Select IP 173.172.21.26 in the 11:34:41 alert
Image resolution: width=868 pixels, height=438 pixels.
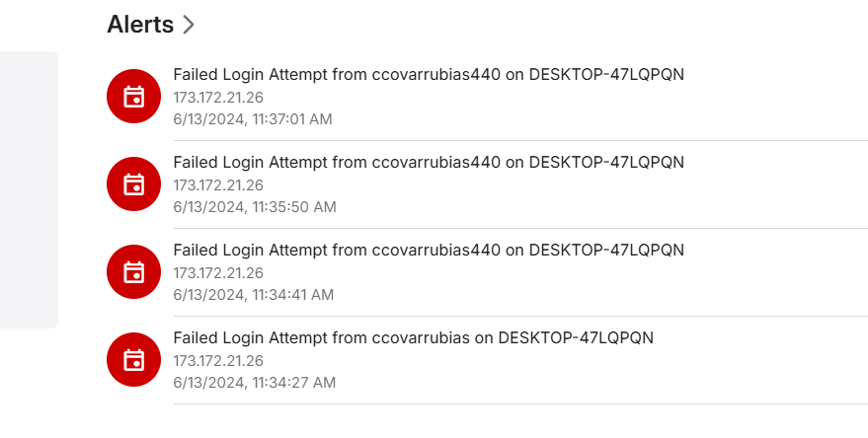click(x=218, y=273)
